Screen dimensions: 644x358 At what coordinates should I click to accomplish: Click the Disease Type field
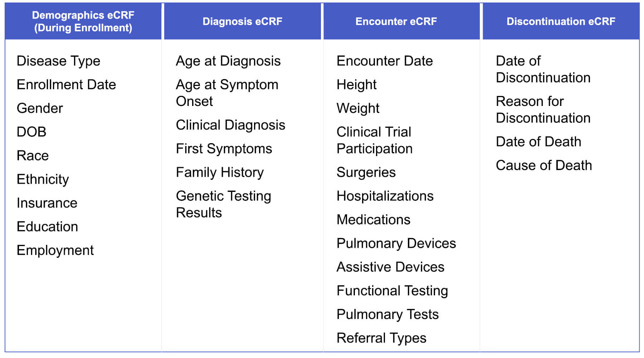[58, 61]
